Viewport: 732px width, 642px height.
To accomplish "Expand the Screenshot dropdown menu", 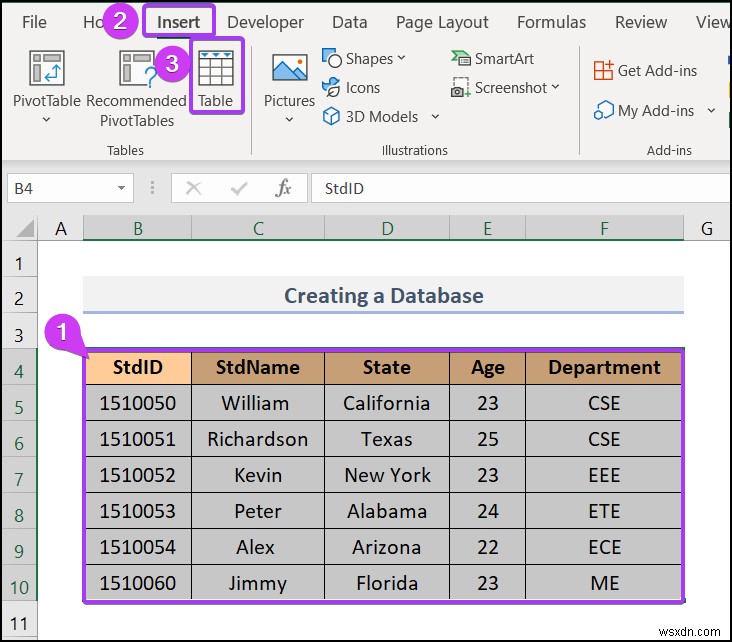I will click(556, 88).
